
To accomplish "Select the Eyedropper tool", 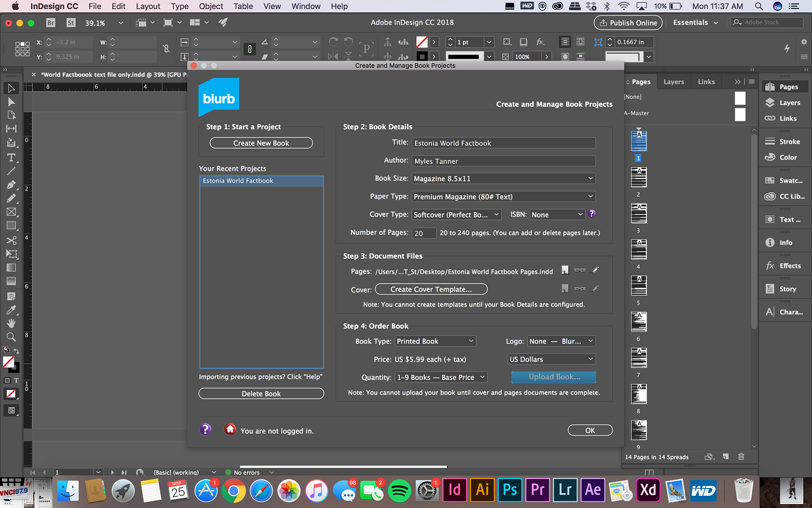I will pyautogui.click(x=11, y=310).
